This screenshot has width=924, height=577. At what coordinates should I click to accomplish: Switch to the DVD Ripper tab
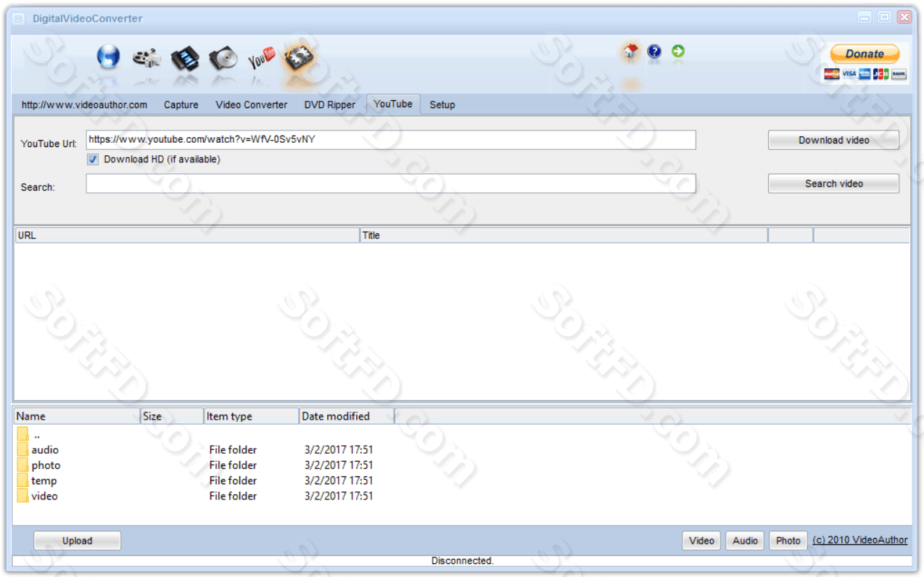330,104
